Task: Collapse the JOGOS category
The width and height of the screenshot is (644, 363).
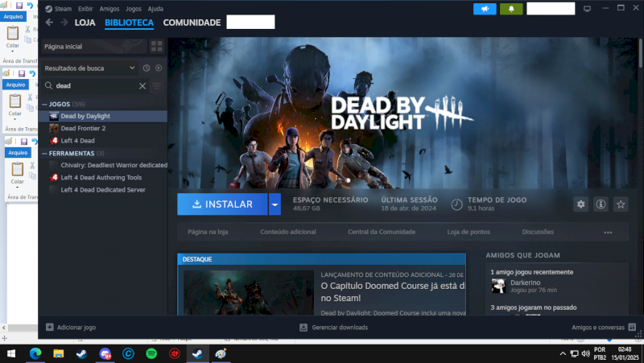Action: click(45, 104)
